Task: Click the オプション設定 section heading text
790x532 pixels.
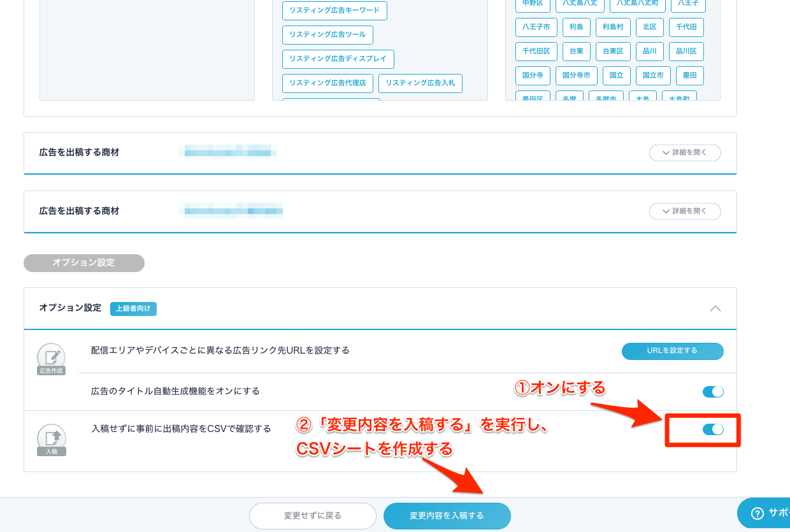Action: (x=70, y=308)
